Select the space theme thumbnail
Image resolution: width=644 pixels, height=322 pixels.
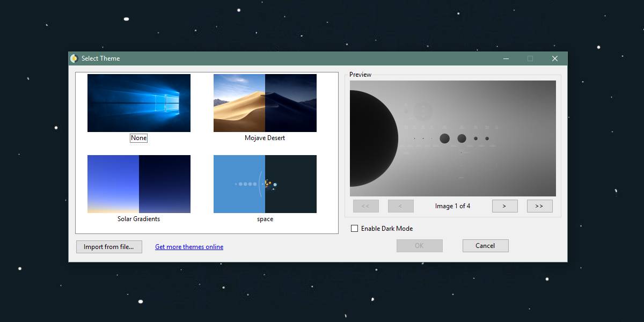[x=265, y=184]
